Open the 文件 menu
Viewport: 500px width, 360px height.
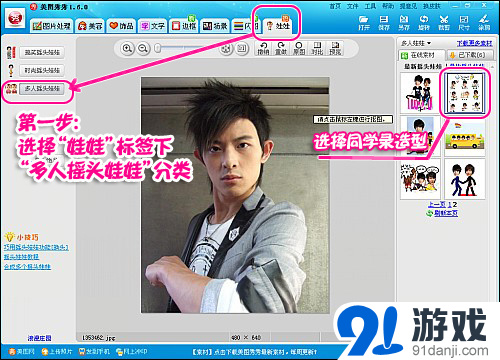tap(353, 6)
